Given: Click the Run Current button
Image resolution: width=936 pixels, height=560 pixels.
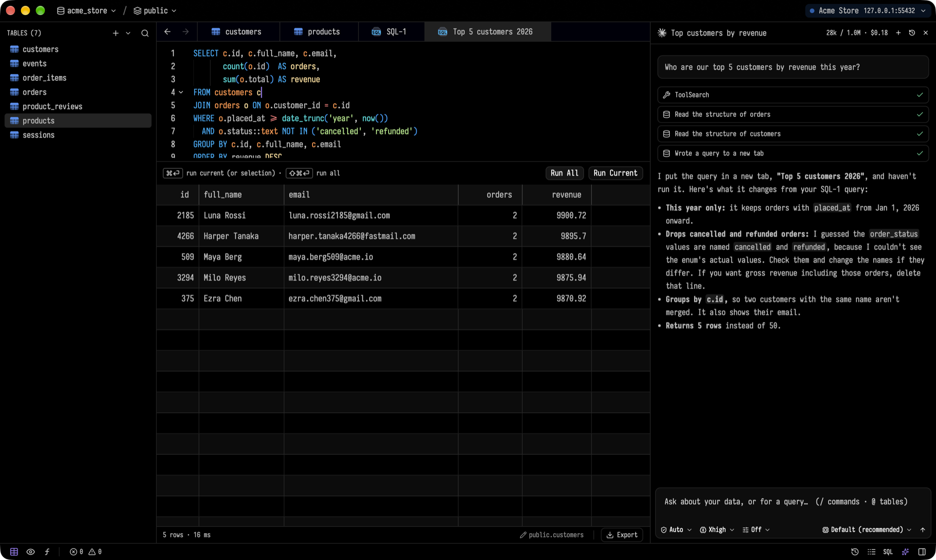Looking at the screenshot, I should point(615,173).
